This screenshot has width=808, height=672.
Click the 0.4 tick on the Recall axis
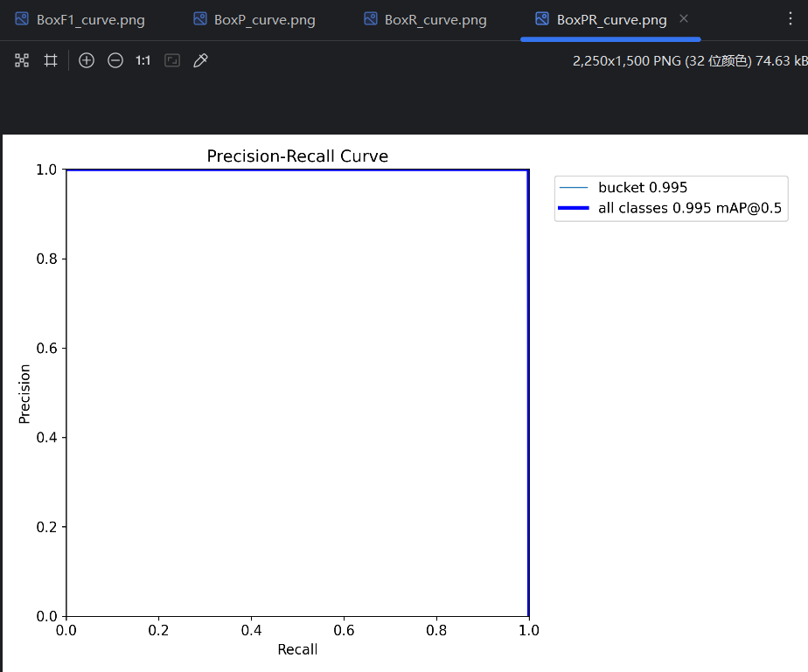tap(251, 630)
